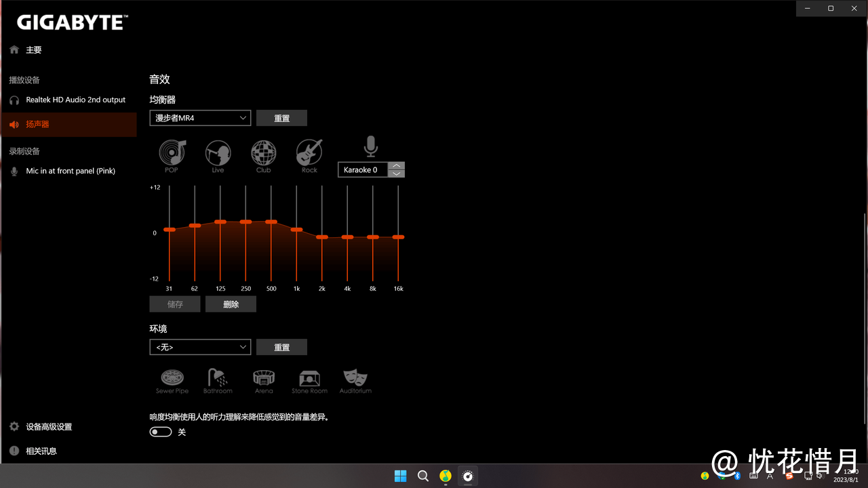Apply the Rock guitar preset
Screen dimensions: 868x488
click(x=309, y=153)
